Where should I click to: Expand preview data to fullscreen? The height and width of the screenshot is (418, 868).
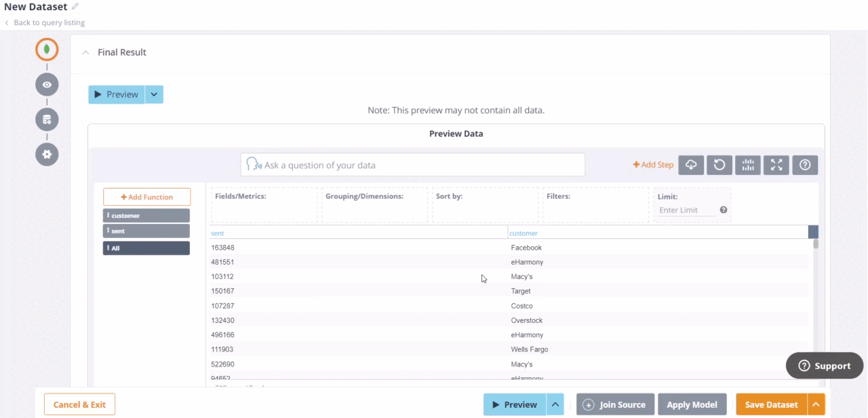pyautogui.click(x=776, y=165)
